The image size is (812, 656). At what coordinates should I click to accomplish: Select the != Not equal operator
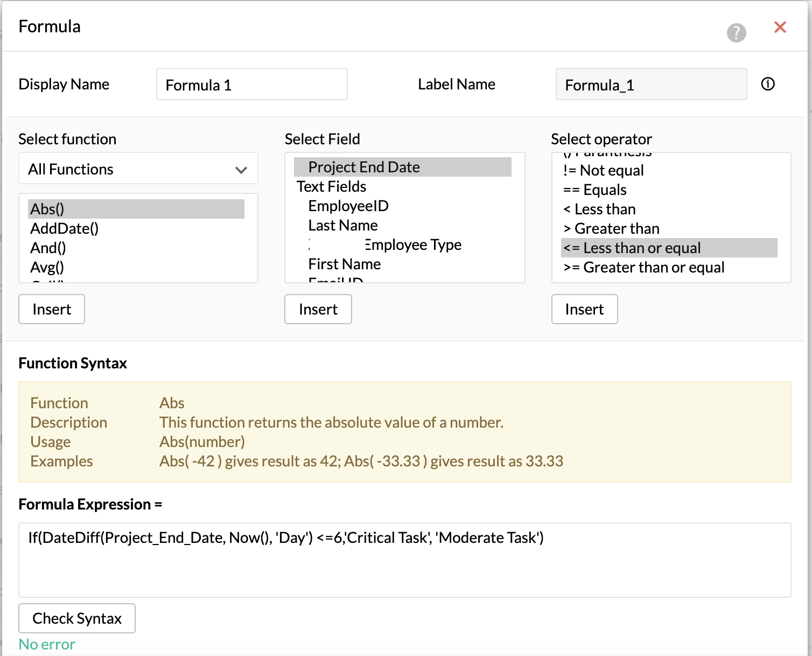click(669, 170)
